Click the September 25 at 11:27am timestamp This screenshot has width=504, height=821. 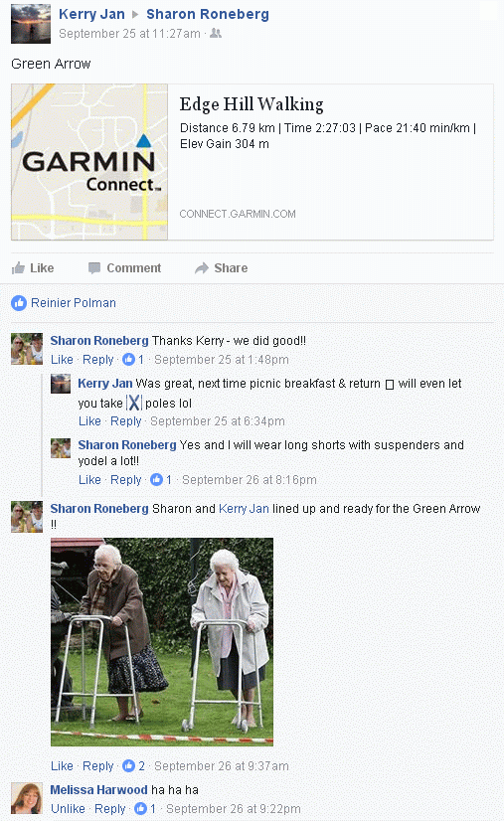(x=129, y=34)
